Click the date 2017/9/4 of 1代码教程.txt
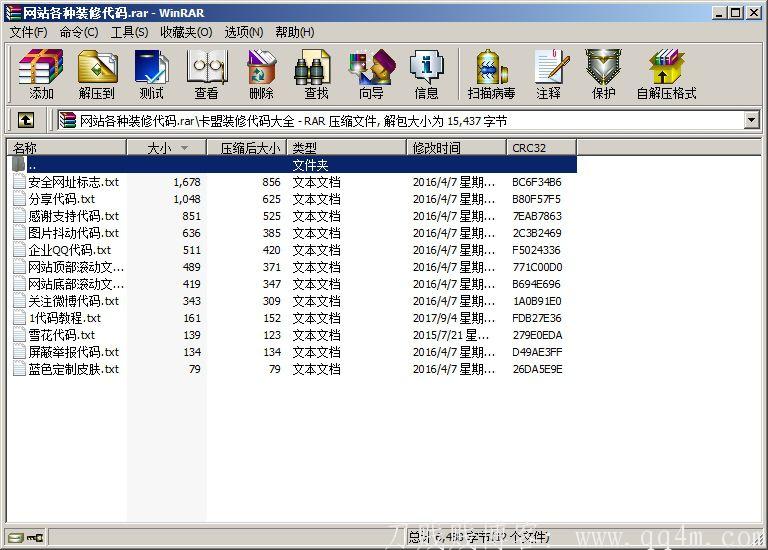Image resolution: width=768 pixels, height=550 pixels. click(454, 318)
